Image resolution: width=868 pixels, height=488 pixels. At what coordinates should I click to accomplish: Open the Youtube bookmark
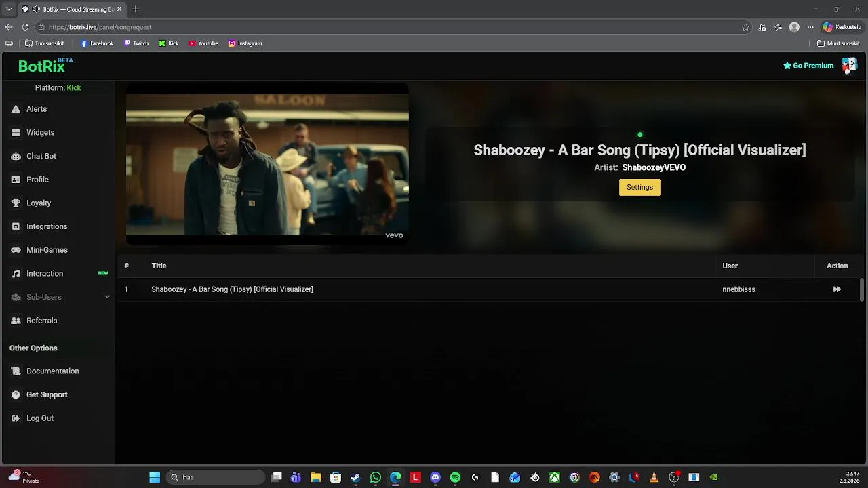203,43
